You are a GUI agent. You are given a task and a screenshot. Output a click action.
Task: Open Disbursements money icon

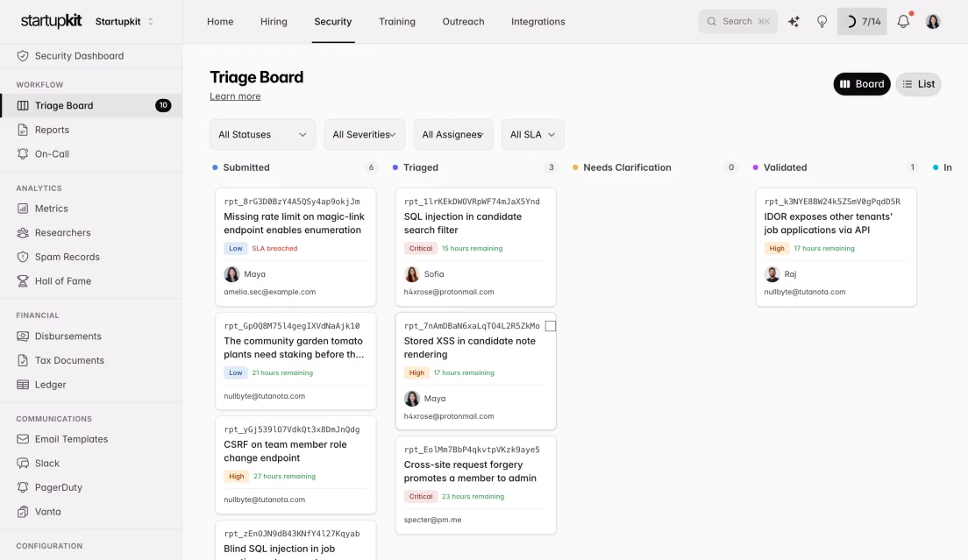[23, 337]
